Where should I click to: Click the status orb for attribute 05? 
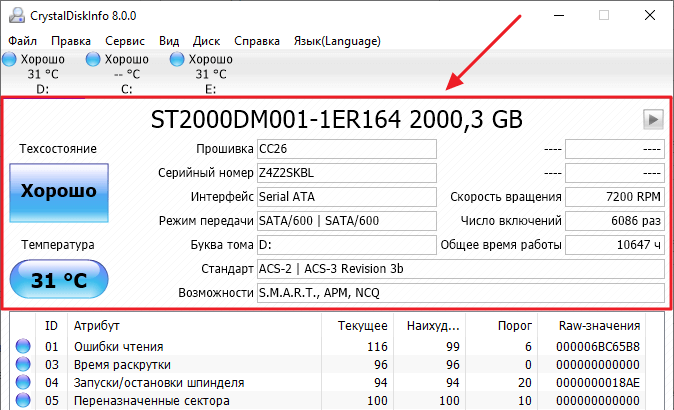tap(23, 401)
